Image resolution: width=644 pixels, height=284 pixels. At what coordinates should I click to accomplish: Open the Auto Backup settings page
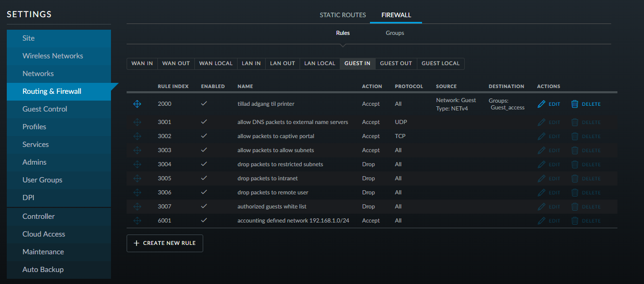coord(43,269)
